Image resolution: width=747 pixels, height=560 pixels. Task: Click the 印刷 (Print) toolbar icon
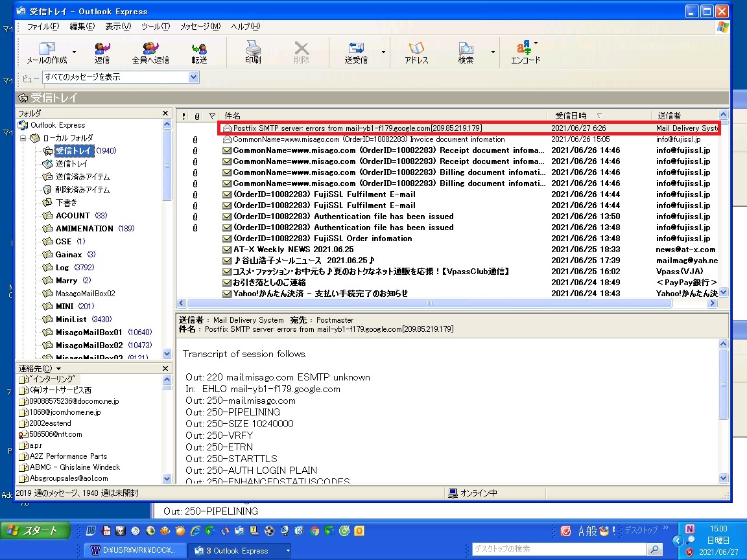253,52
